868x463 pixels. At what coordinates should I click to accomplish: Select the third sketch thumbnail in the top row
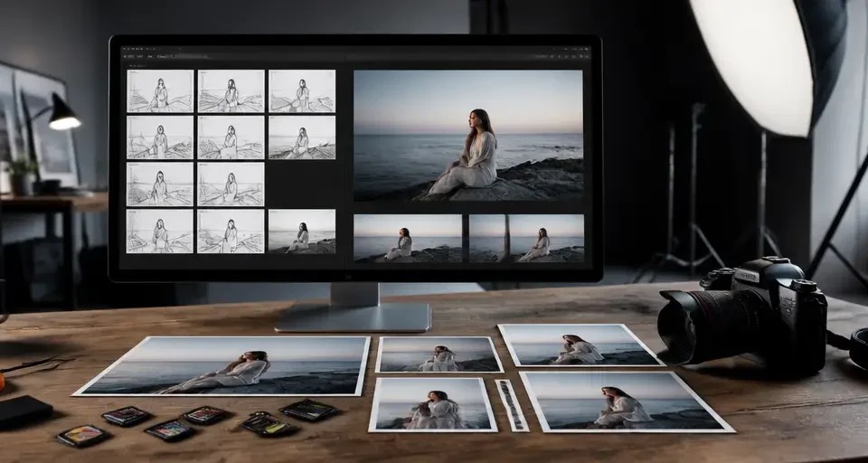[x=302, y=91]
